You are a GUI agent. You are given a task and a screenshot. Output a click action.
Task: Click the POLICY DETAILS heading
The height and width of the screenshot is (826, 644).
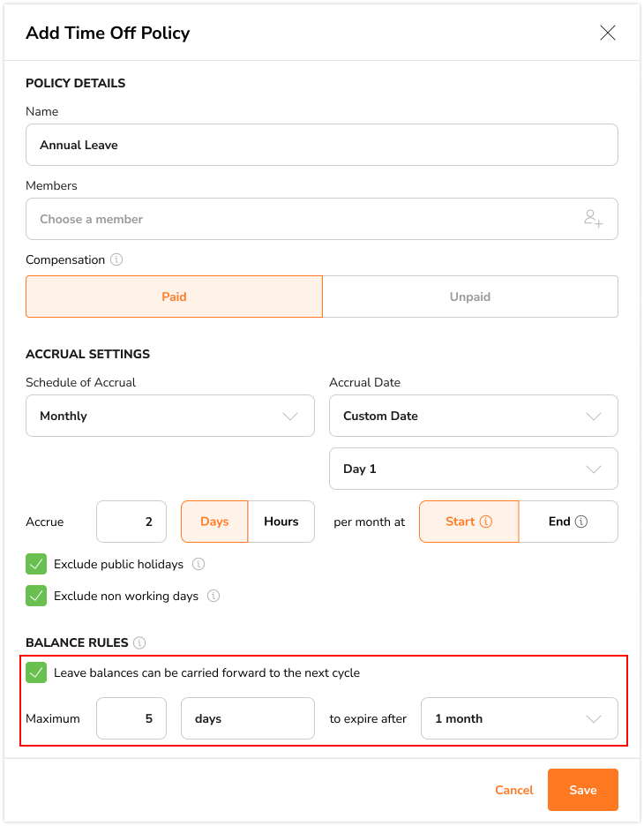(x=75, y=83)
